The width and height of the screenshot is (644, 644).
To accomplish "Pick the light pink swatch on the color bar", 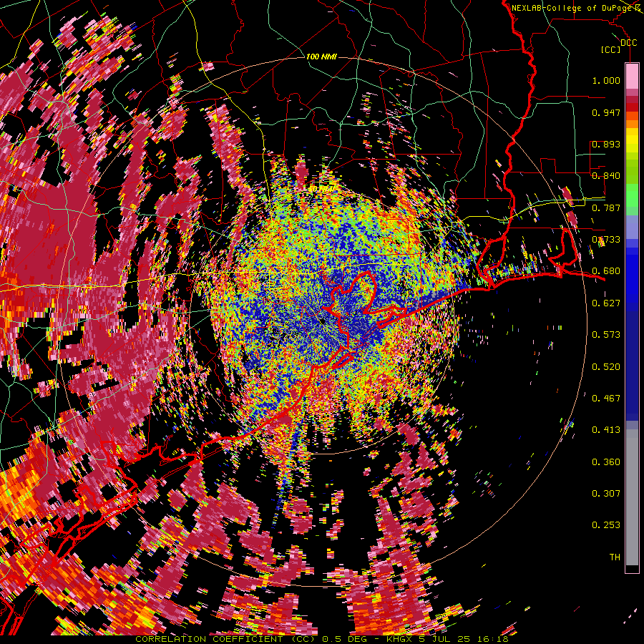I will click(632, 77).
